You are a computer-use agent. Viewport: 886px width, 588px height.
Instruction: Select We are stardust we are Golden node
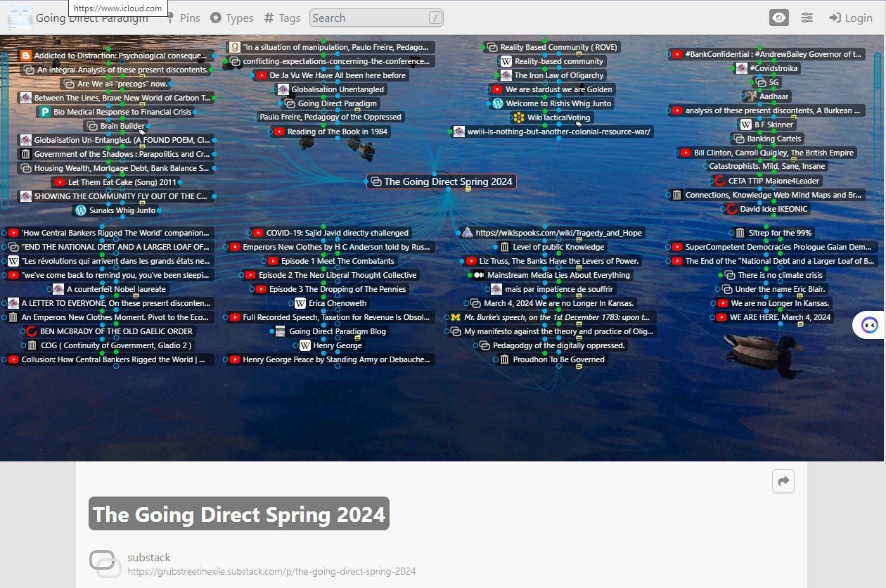tap(552, 89)
